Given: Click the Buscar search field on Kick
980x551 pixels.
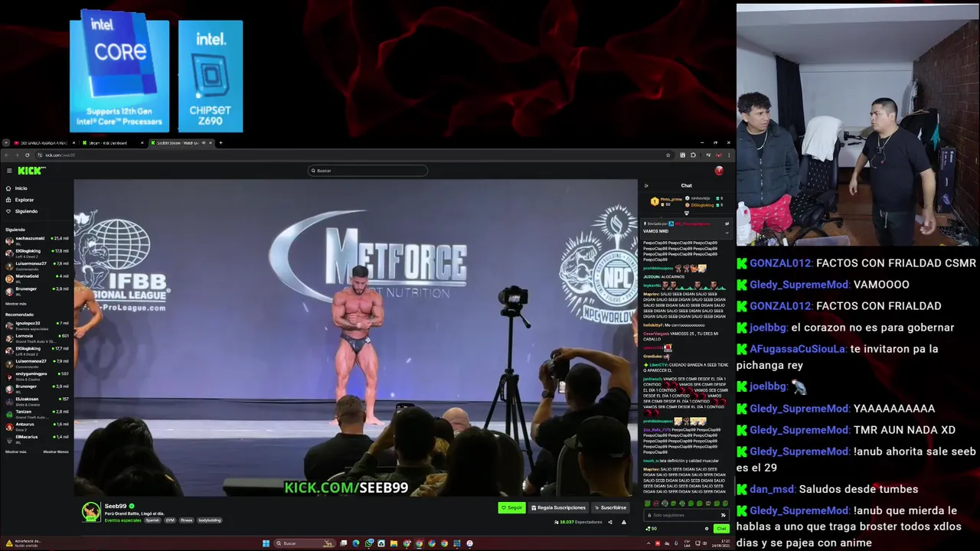Looking at the screenshot, I should 367,171.
